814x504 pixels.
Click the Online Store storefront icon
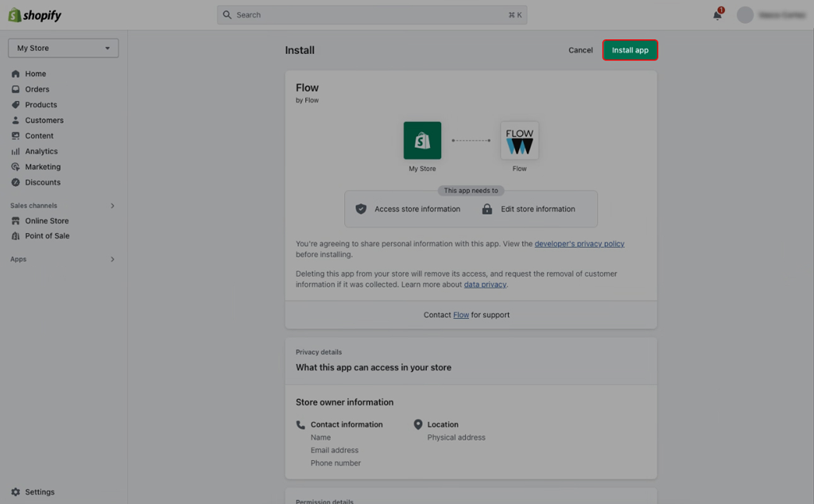point(16,220)
